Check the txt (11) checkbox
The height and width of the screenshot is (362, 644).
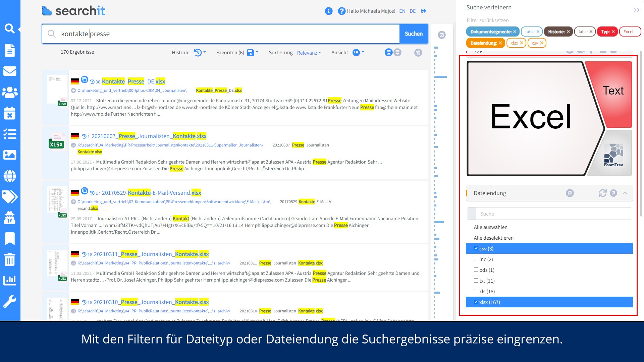coord(476,281)
